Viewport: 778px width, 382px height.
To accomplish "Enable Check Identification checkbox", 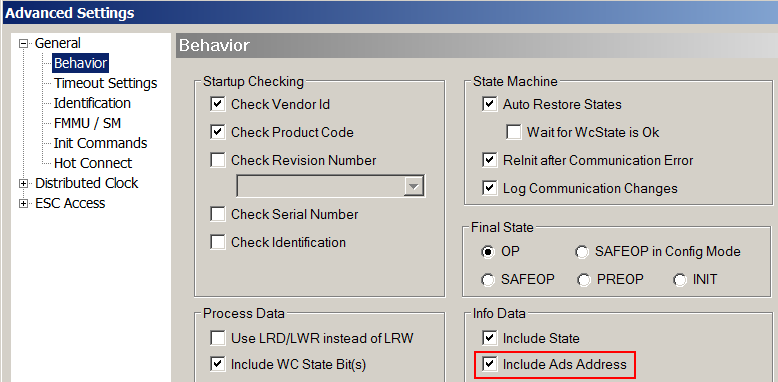I will click(x=217, y=242).
